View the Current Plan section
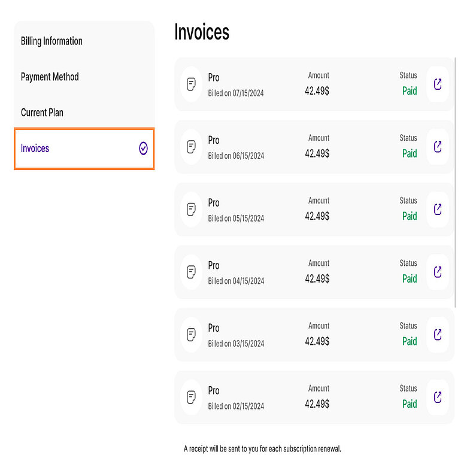The image size is (476, 476). 42,113
